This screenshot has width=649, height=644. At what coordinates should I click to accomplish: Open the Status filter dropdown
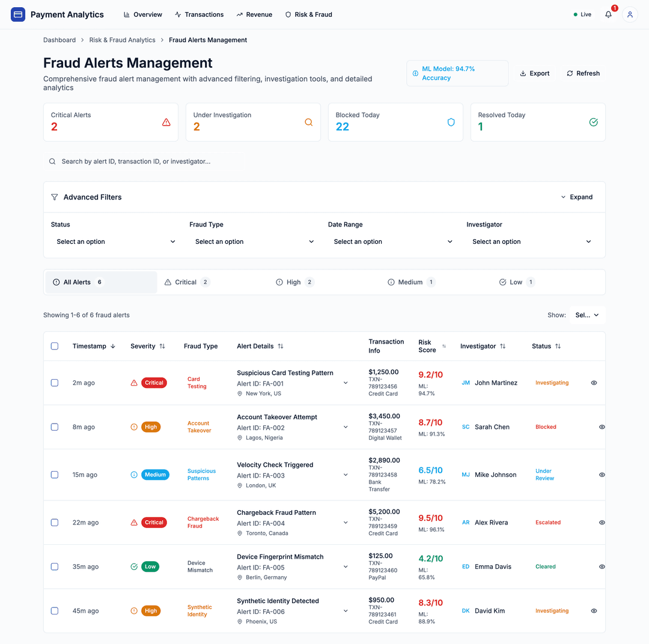[x=114, y=240]
